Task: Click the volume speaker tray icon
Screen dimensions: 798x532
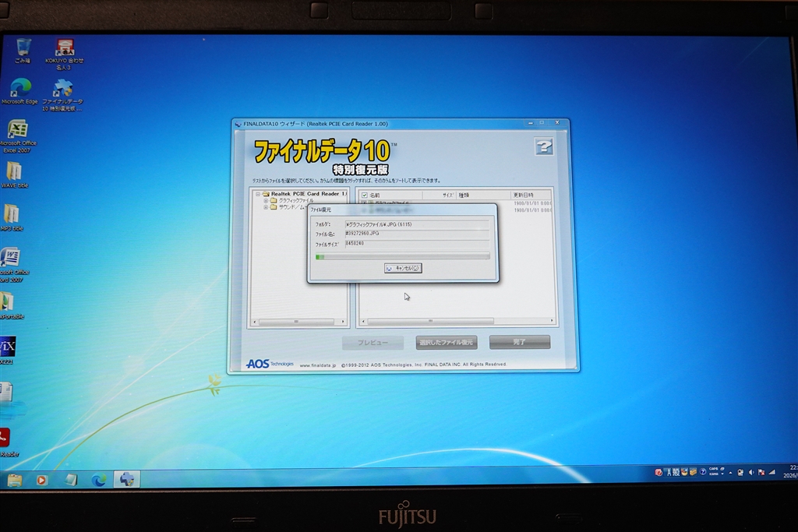Action: click(751, 473)
